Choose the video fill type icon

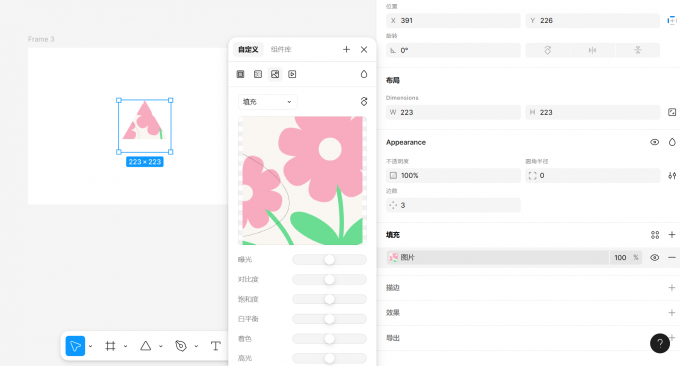click(x=292, y=74)
